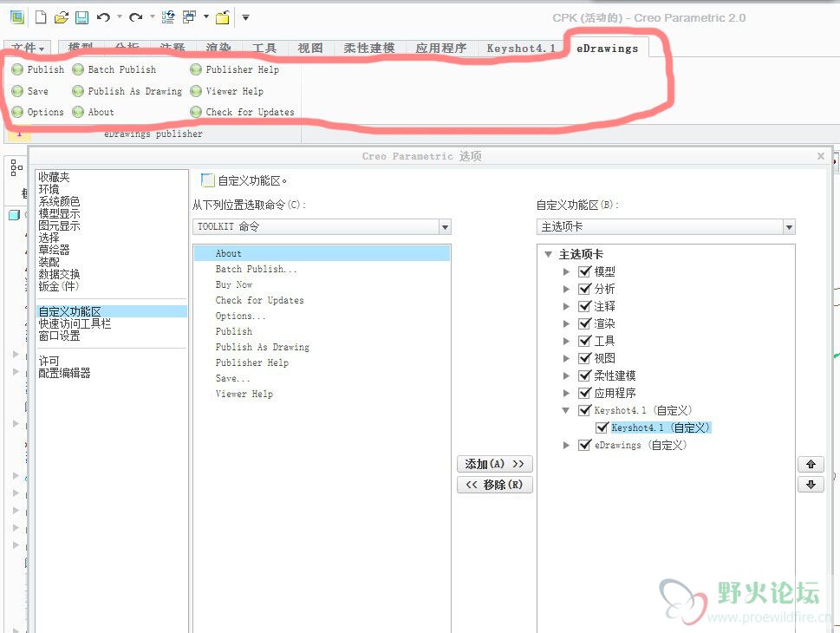Screen dimensions: 840x633
Task: Click the move up arrow button
Action: 811,464
